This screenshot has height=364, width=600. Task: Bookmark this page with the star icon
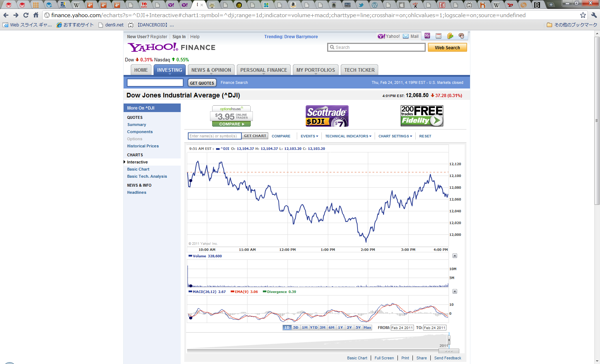point(583,15)
